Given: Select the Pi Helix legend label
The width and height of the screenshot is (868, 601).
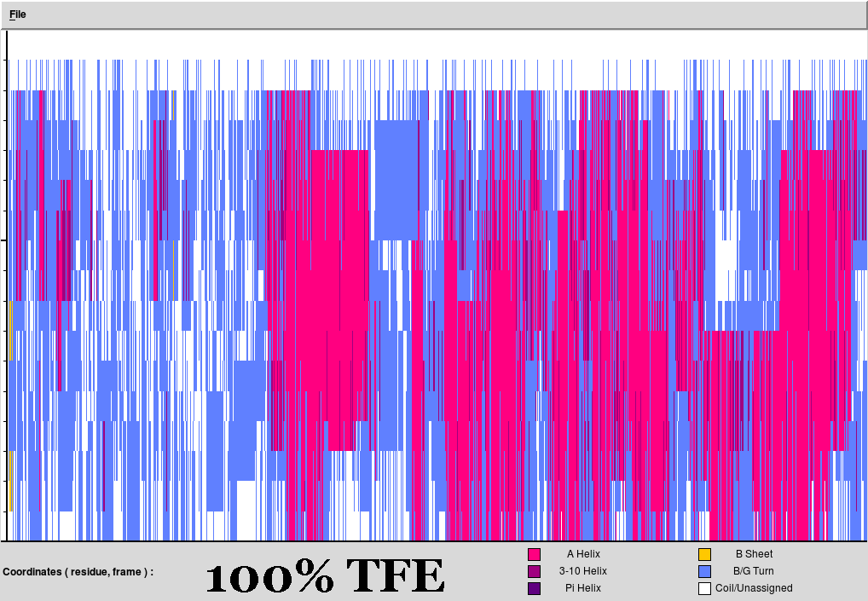Looking at the screenshot, I should (583, 588).
